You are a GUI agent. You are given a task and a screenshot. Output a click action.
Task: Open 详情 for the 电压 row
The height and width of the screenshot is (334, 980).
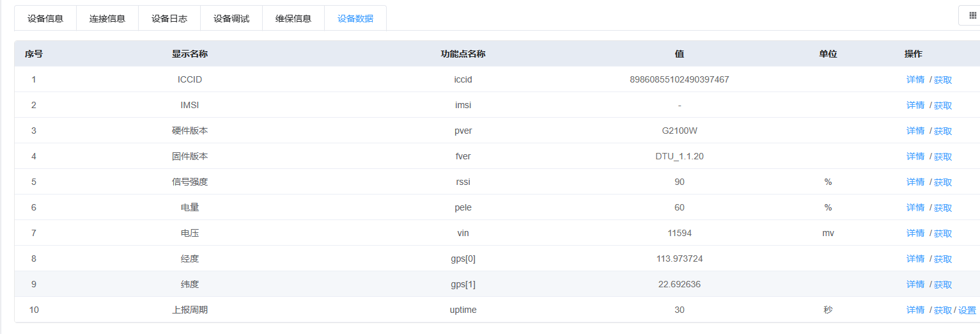915,233
